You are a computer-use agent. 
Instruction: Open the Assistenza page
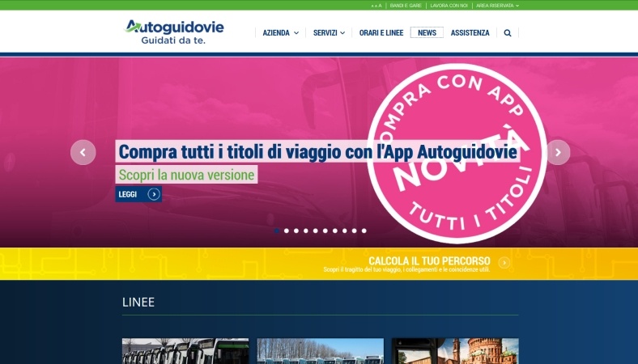tap(470, 33)
